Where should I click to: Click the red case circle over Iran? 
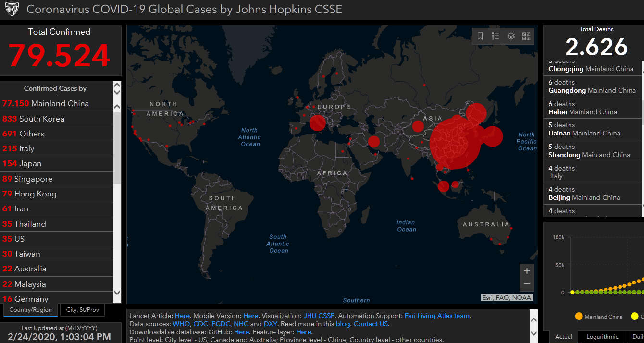pos(374,142)
